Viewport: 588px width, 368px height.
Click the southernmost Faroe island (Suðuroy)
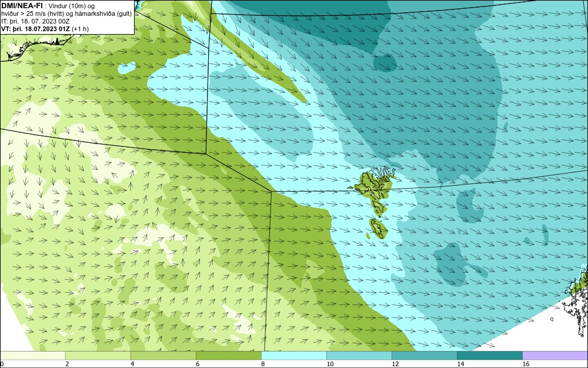[378, 229]
